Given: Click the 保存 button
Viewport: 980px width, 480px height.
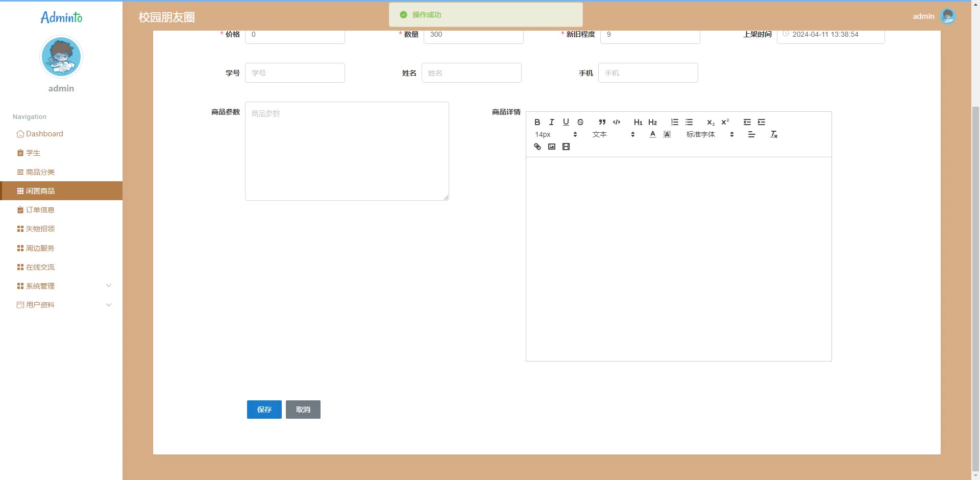Looking at the screenshot, I should 264,410.
